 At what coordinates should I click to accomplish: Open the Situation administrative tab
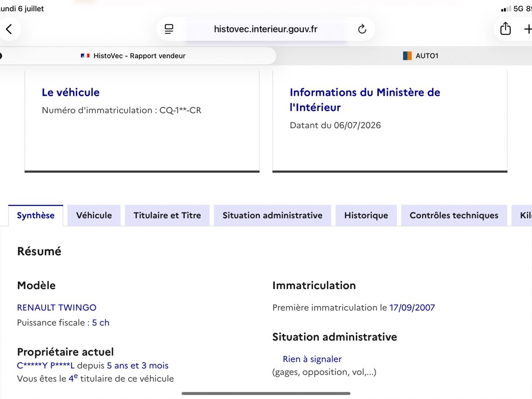[x=273, y=215]
